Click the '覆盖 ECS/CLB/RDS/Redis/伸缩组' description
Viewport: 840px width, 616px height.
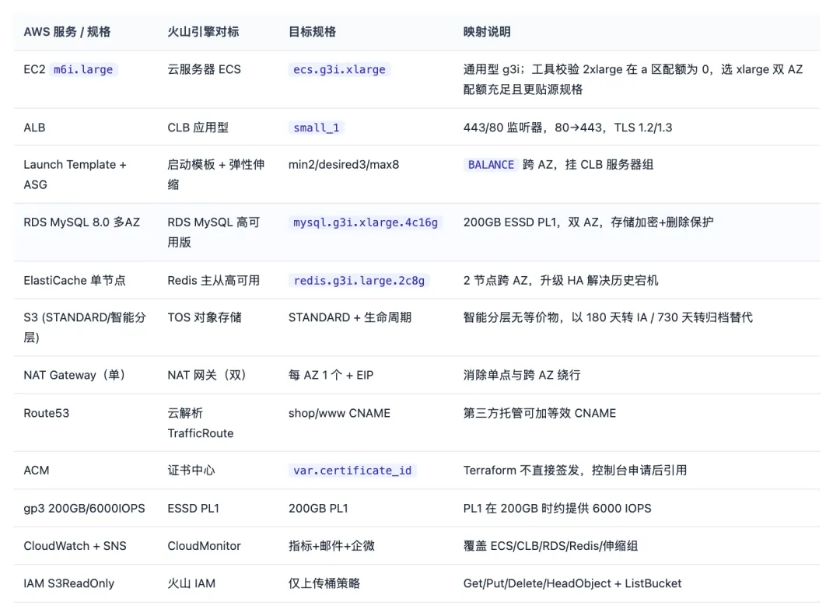click(550, 546)
